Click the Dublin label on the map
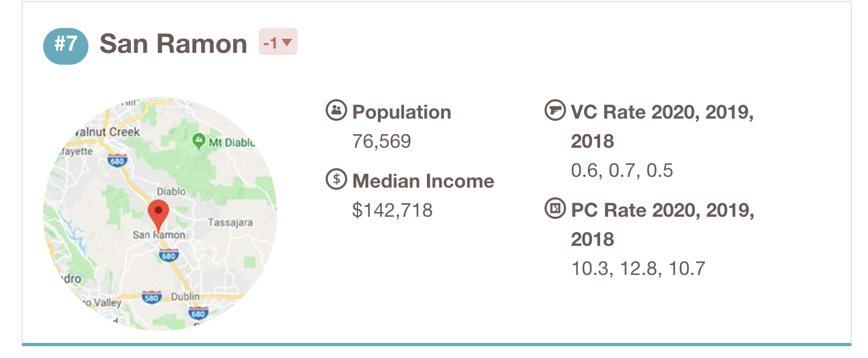The height and width of the screenshot is (358, 868). [185, 297]
